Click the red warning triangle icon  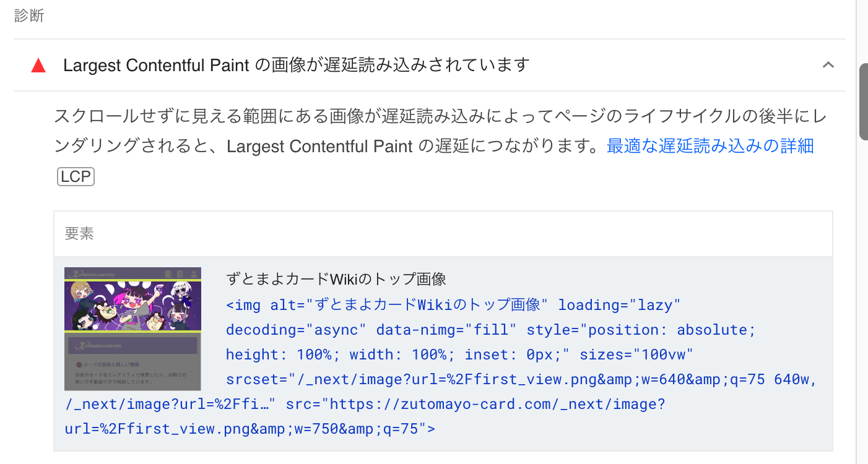(38, 65)
